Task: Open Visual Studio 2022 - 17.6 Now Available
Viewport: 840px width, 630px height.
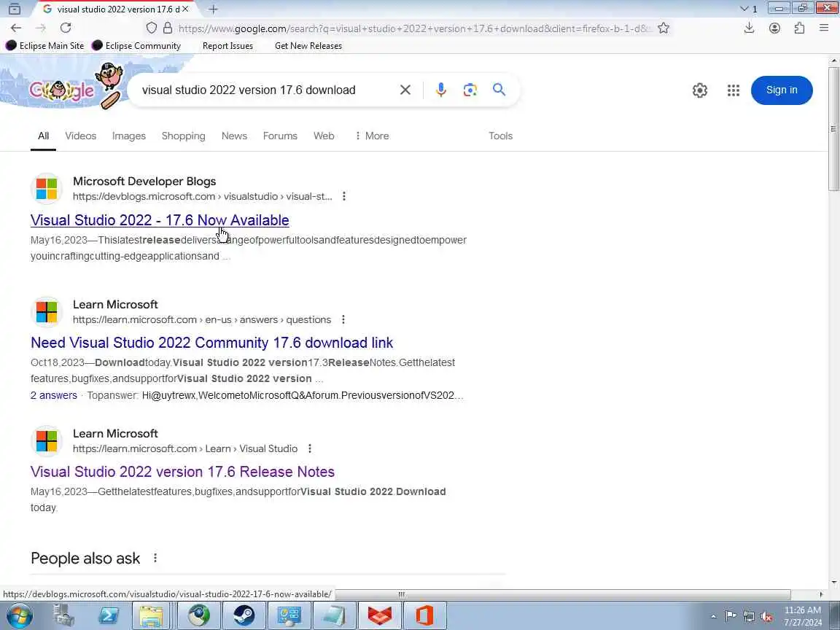Action: 160,220
